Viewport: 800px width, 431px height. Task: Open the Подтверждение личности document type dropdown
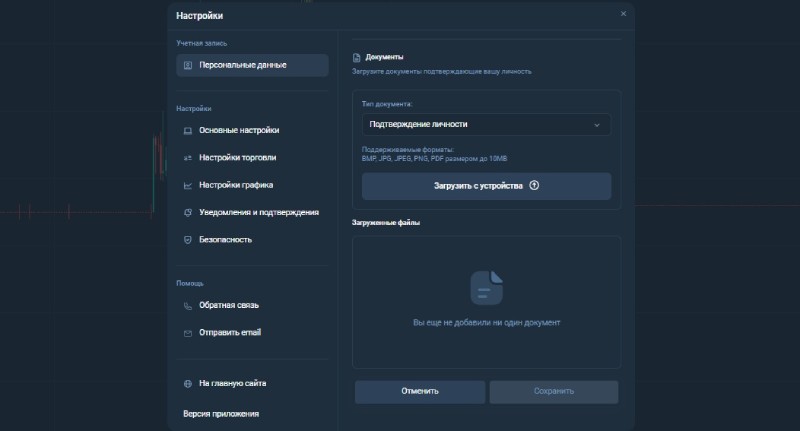[486, 125]
